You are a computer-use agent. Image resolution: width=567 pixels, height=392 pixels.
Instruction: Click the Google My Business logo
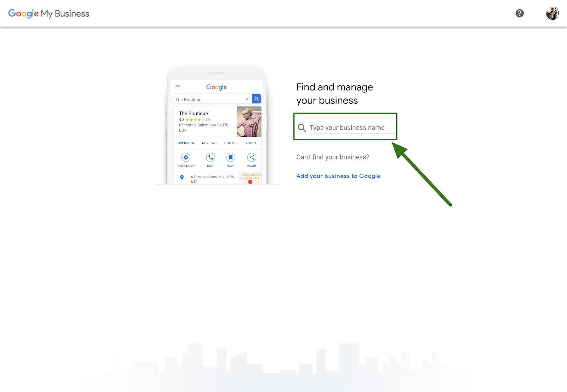(49, 13)
